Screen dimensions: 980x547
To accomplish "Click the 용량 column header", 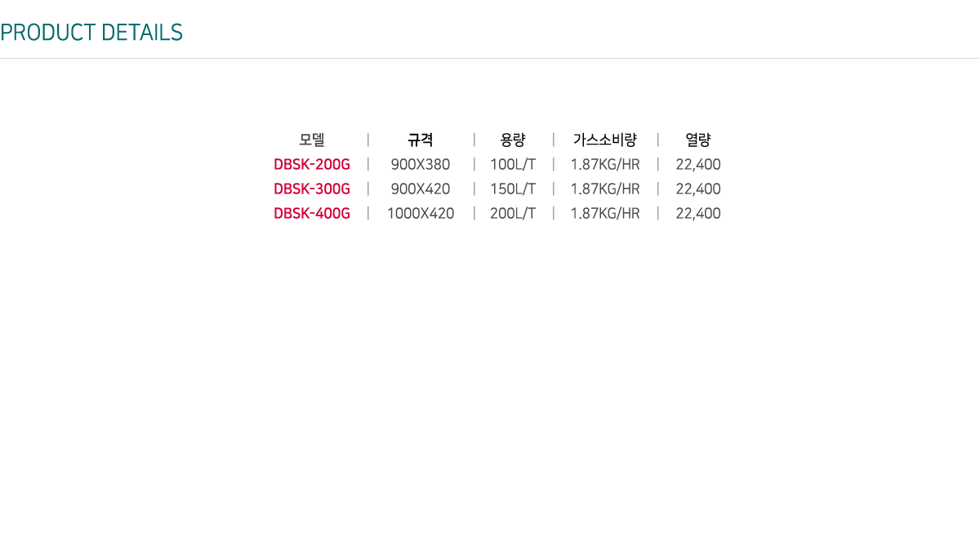I will point(513,140).
